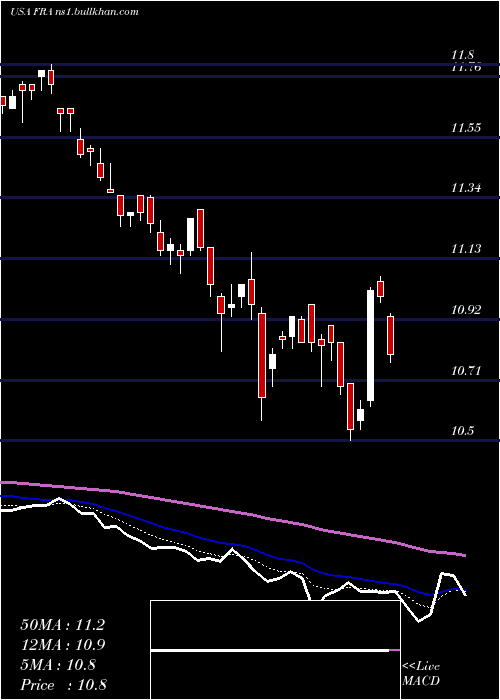This screenshot has height=700, width=500.
Task: Click the 11.13 price axis label
Action: pos(466,250)
